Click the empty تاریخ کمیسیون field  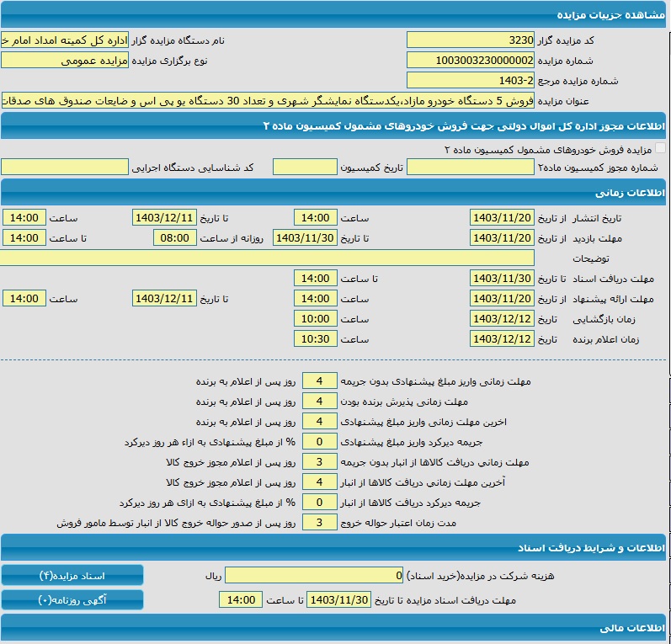pyautogui.click(x=305, y=167)
